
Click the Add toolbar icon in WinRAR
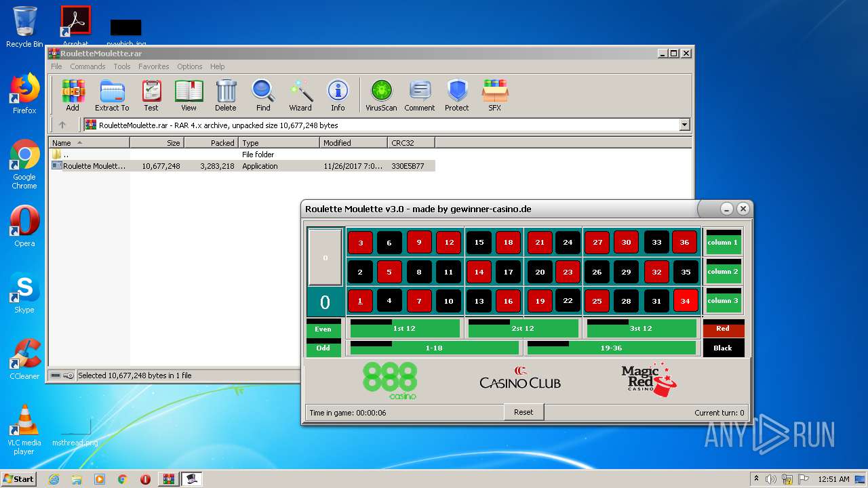[73, 95]
